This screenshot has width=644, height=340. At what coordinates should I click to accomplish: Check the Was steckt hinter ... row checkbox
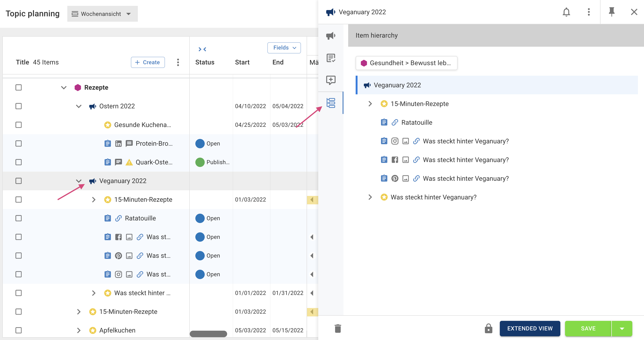click(x=18, y=293)
